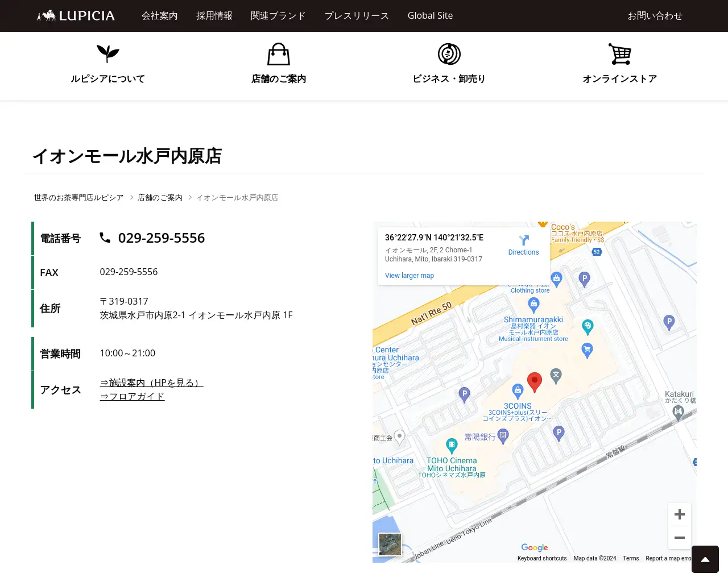
Task: Click Report a map error
Action: click(x=669, y=558)
